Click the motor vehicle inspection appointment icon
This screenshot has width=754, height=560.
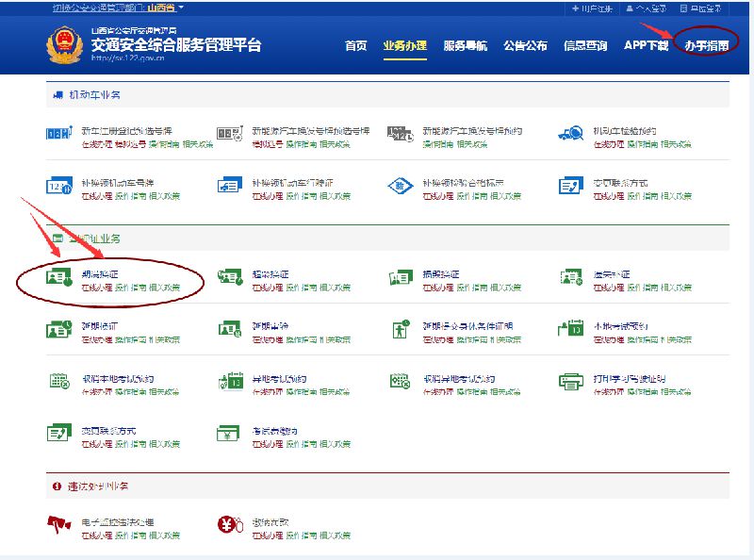coord(570,134)
